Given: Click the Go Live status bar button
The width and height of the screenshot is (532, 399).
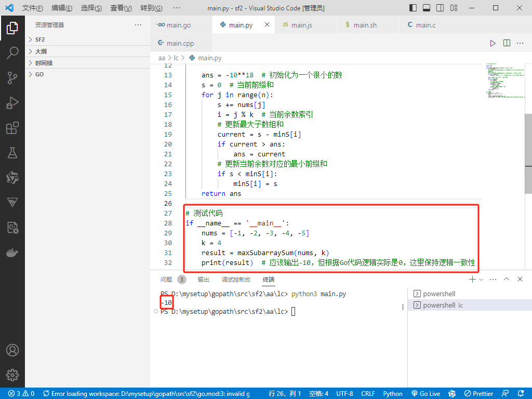Looking at the screenshot, I should [426, 394].
